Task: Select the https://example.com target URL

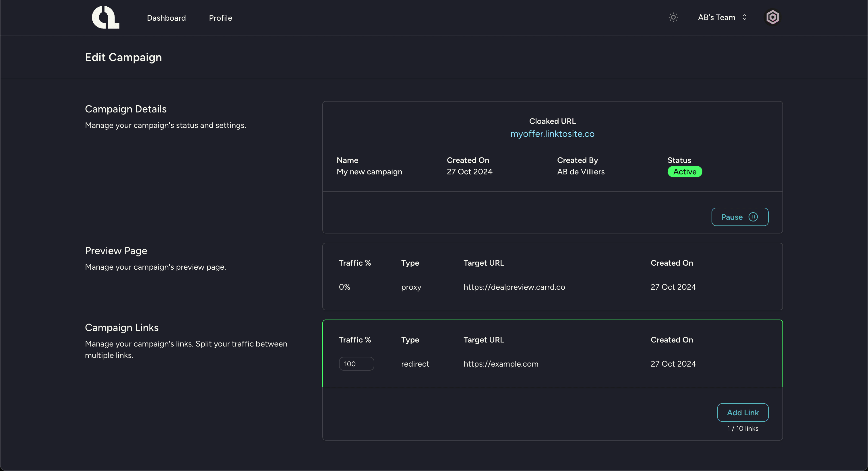Action: (501, 364)
